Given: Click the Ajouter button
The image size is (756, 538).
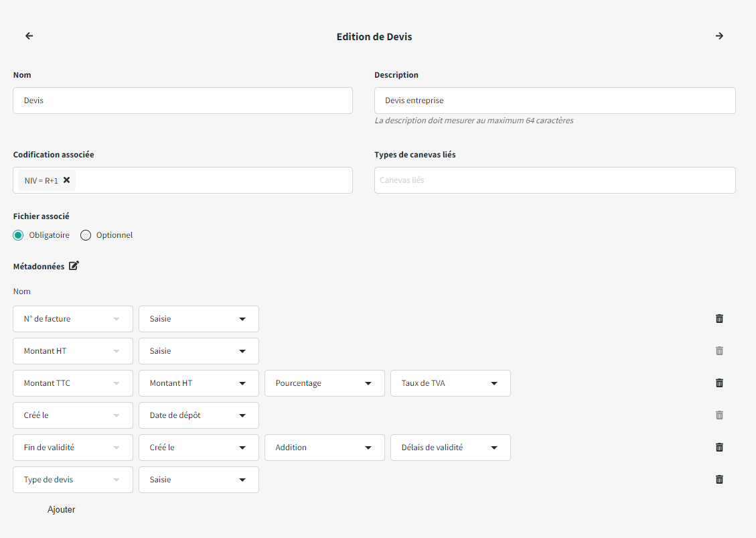Looking at the screenshot, I should coord(61,510).
